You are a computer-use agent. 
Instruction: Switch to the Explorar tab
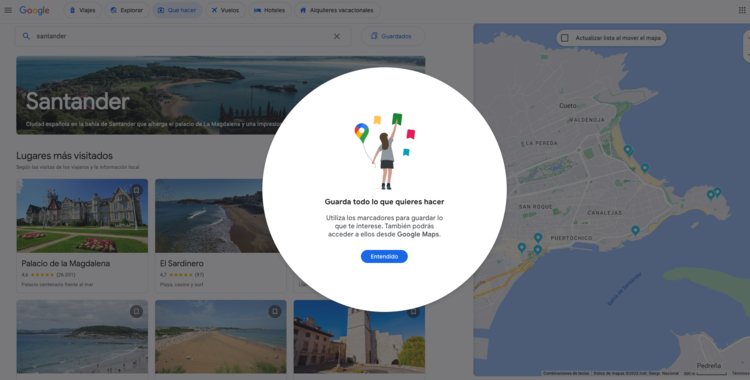[x=127, y=10]
